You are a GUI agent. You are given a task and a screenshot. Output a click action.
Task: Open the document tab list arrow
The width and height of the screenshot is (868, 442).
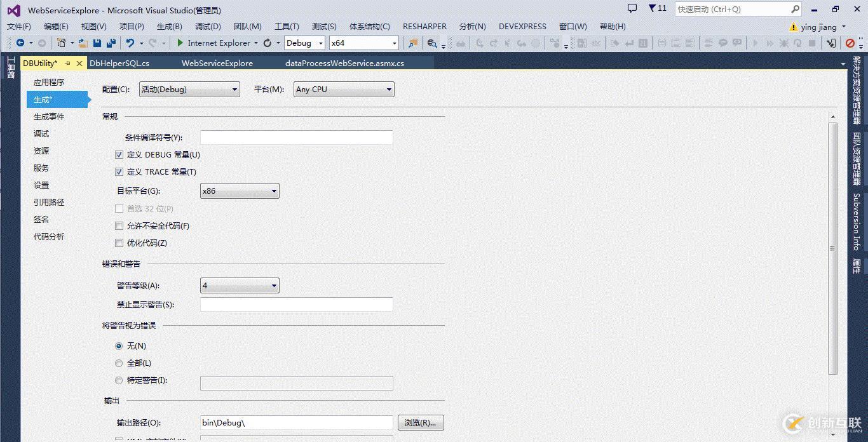843,64
